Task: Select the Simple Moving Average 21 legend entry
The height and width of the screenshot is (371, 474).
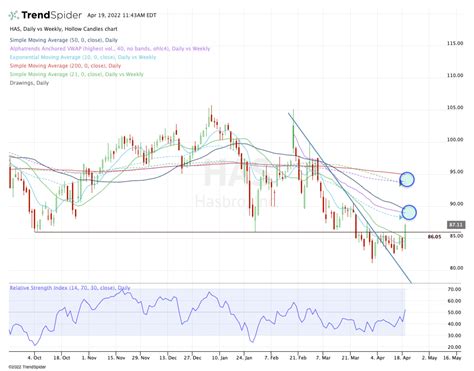Action: point(76,74)
